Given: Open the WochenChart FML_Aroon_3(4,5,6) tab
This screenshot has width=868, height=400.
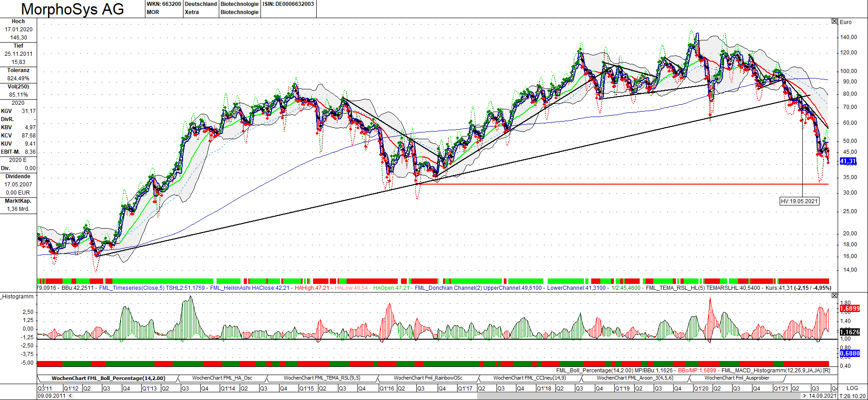Looking at the screenshot, I should coord(635,378).
